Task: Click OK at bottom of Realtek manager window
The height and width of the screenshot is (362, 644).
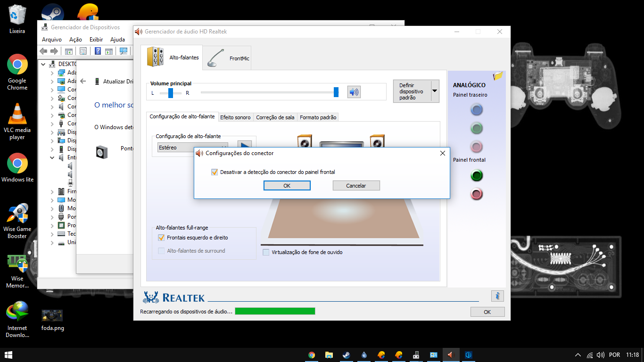Action: click(x=487, y=312)
